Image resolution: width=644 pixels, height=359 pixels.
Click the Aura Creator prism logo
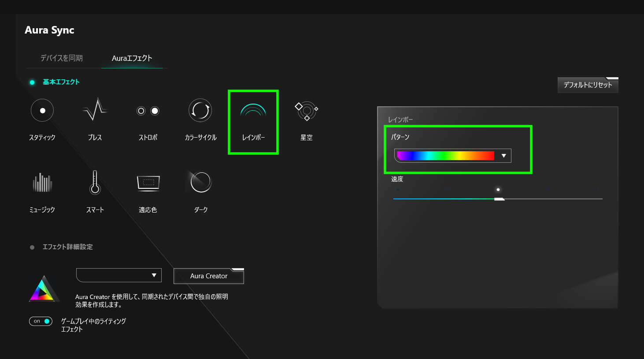click(x=44, y=289)
